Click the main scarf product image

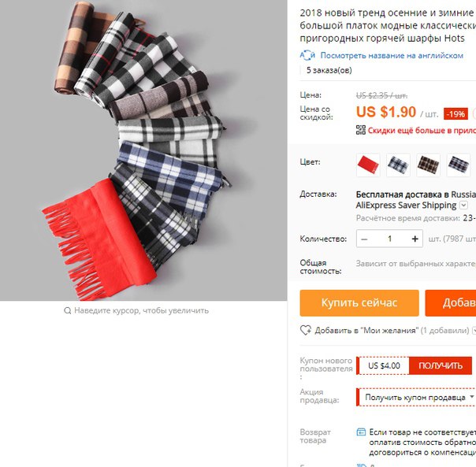[x=143, y=150]
